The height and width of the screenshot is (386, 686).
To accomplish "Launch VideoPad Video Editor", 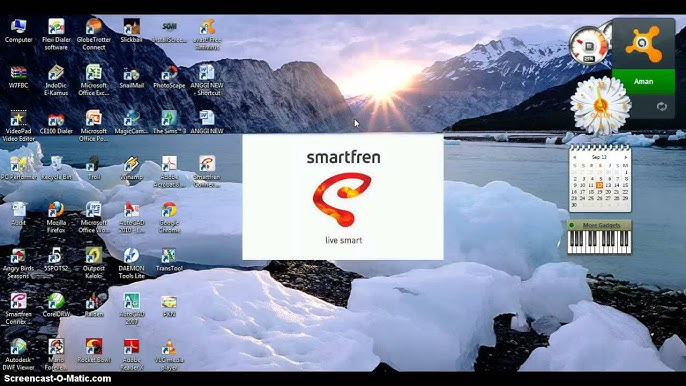I will tap(18, 126).
